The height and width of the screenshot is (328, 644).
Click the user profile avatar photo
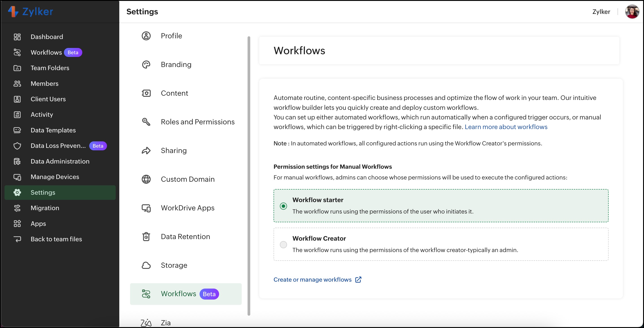pyautogui.click(x=632, y=12)
